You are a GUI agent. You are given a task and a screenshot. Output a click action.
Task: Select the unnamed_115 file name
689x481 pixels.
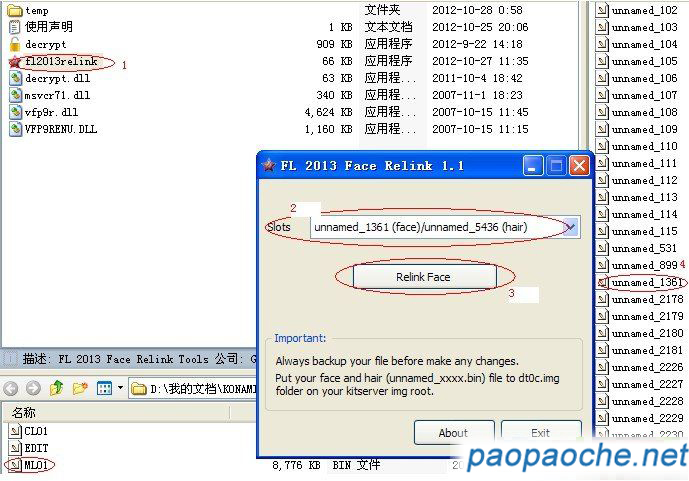click(x=645, y=231)
